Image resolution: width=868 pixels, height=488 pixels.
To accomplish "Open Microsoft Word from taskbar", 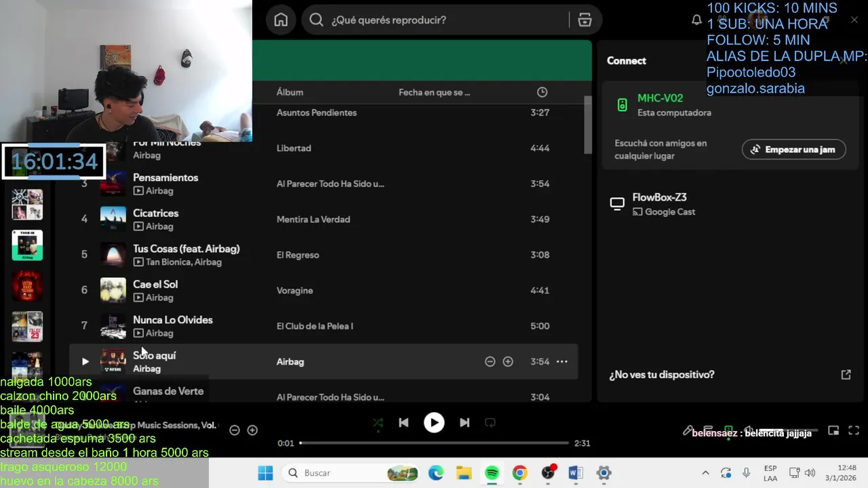I will coord(576,473).
